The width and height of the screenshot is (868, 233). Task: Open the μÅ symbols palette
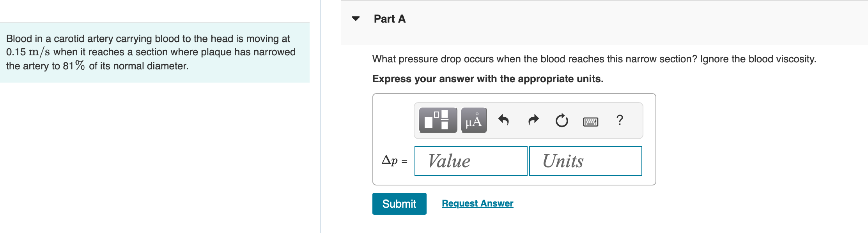pyautogui.click(x=474, y=120)
